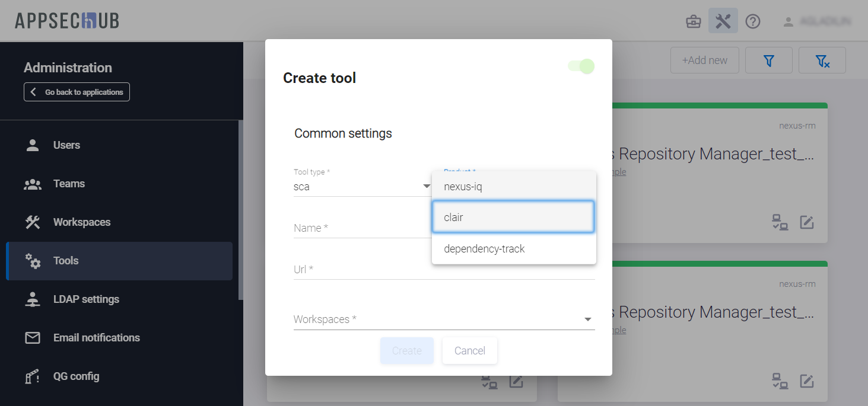Clear filters with funnel-x icon
The image size is (868, 406).
click(822, 60)
